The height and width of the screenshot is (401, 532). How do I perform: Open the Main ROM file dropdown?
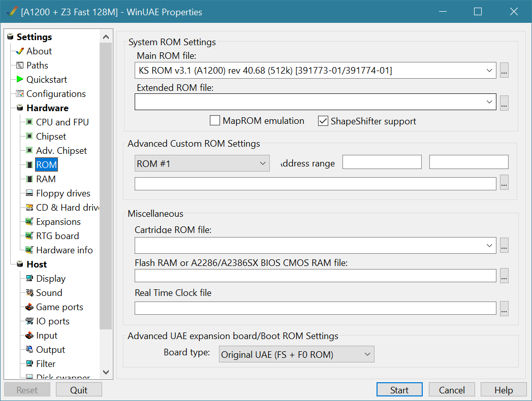(x=489, y=71)
